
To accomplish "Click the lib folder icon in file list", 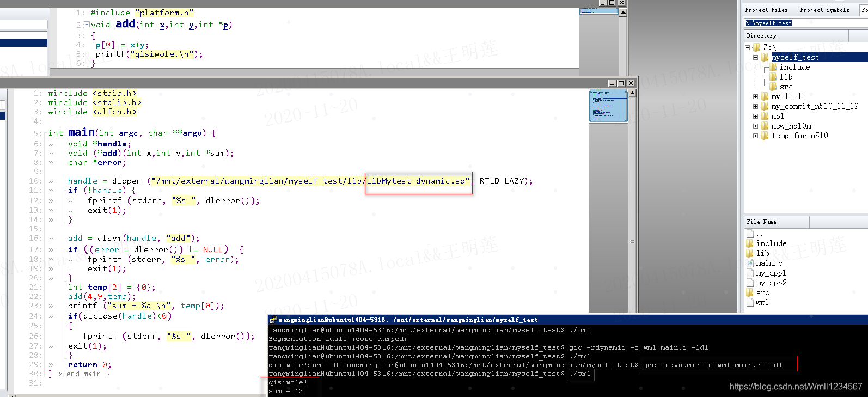I will pyautogui.click(x=750, y=253).
